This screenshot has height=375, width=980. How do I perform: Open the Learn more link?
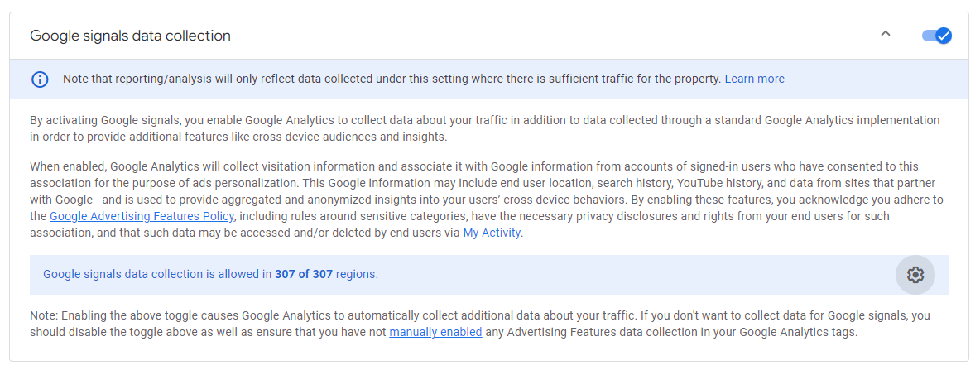click(754, 79)
